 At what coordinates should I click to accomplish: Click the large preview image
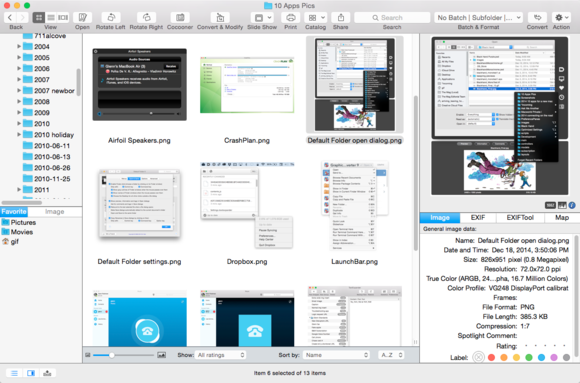500,116
